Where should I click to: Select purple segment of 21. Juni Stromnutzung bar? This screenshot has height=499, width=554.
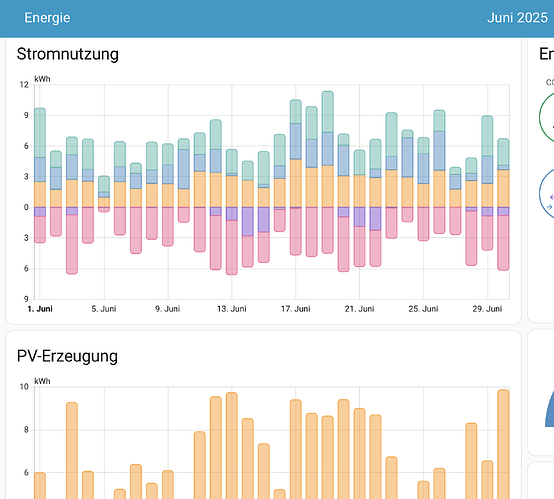click(359, 217)
